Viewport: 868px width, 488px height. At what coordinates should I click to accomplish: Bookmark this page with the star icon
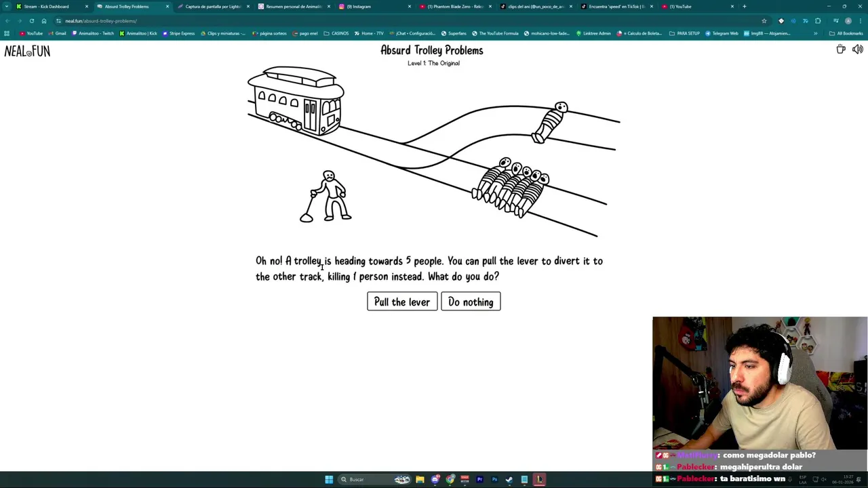point(764,21)
